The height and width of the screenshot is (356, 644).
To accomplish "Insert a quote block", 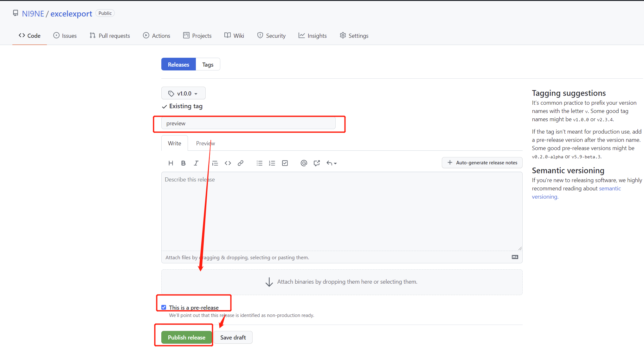I will (x=215, y=163).
